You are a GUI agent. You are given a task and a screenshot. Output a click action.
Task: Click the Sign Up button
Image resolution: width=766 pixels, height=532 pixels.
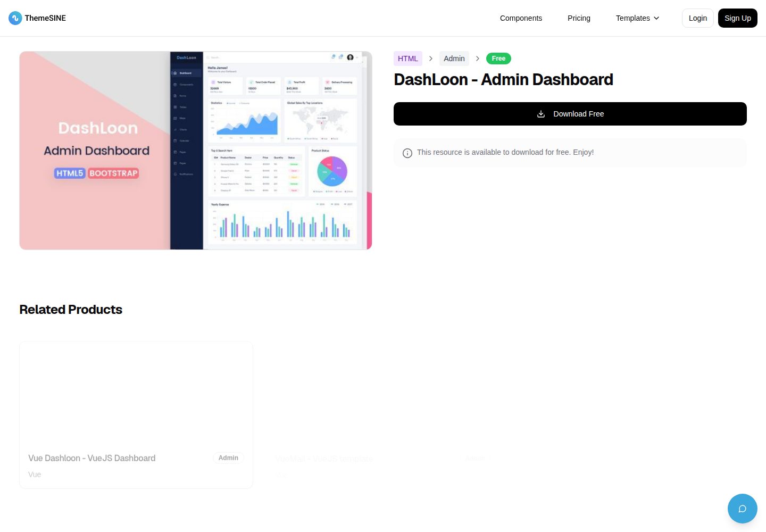pyautogui.click(x=737, y=18)
